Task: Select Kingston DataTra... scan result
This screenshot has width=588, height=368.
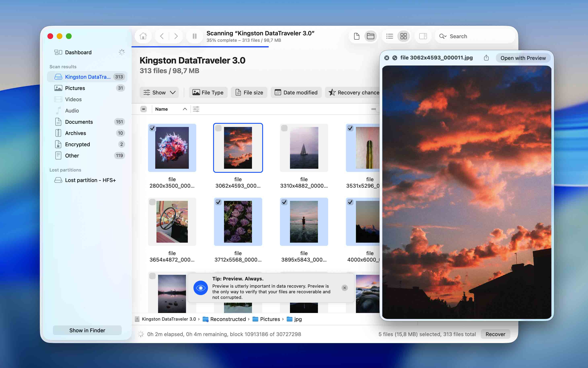Action: coord(87,77)
